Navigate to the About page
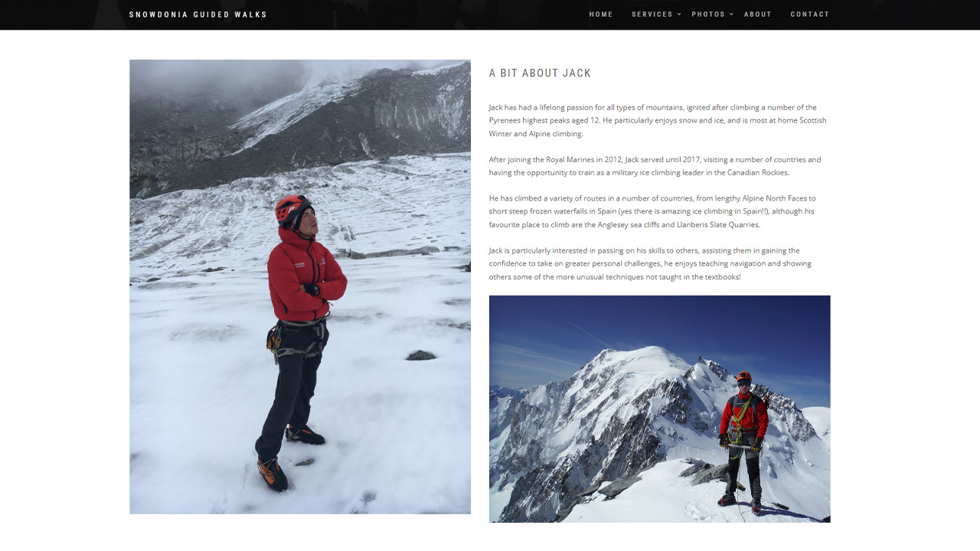 [x=758, y=15]
